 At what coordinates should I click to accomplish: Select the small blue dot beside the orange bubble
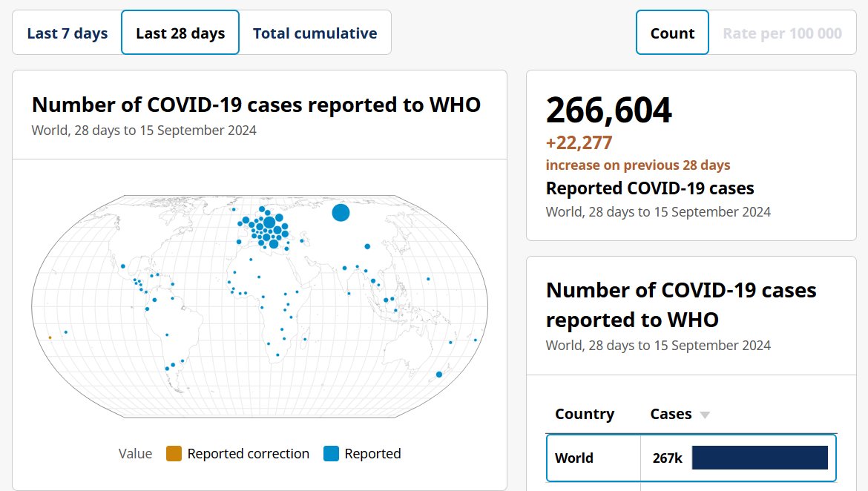click(66, 332)
